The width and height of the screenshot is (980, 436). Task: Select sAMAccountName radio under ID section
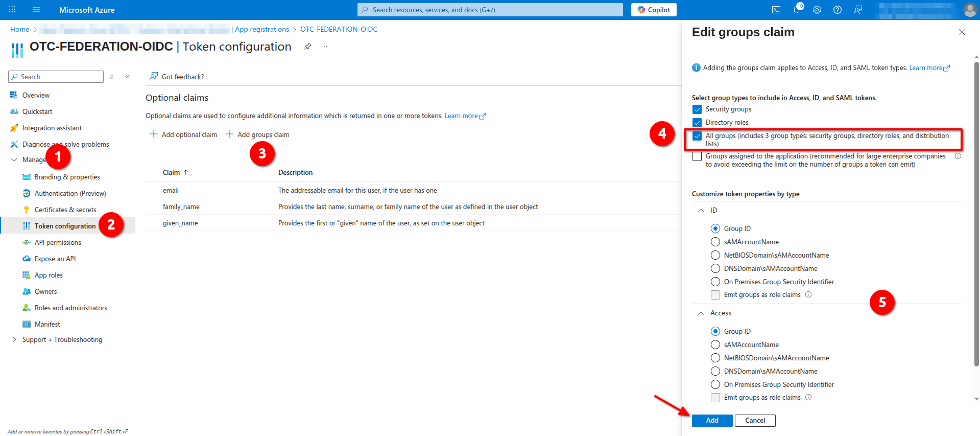click(715, 242)
